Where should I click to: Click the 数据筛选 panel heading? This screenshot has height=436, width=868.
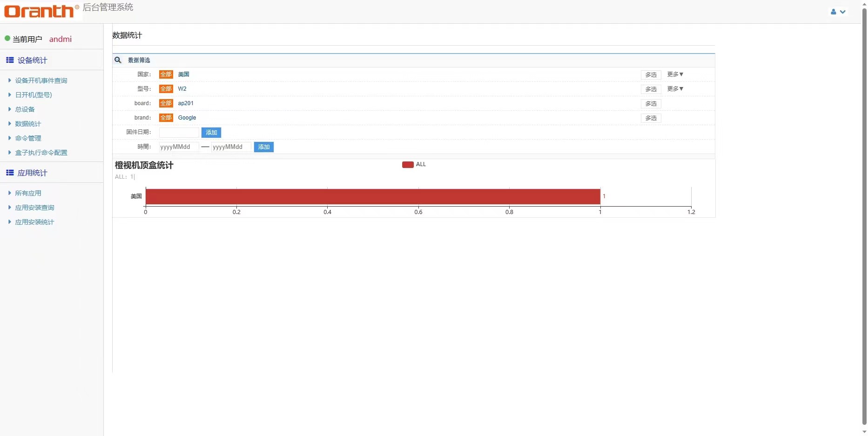tap(139, 60)
